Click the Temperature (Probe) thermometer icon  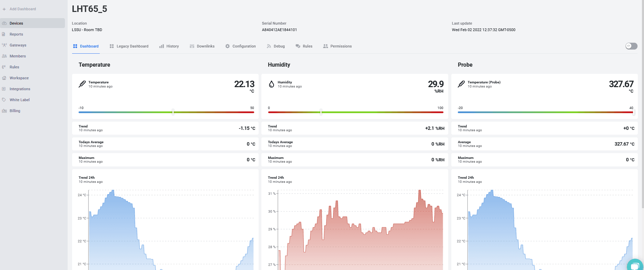(x=461, y=84)
